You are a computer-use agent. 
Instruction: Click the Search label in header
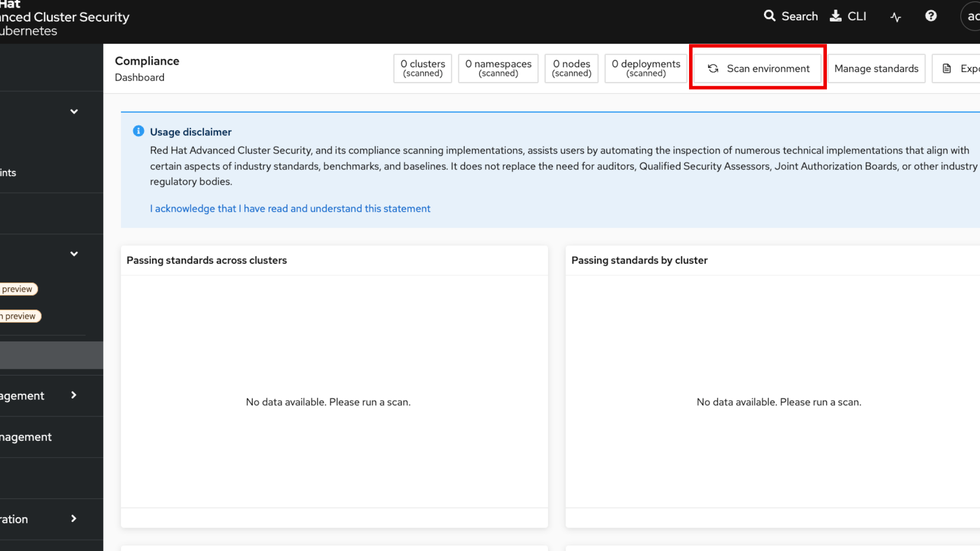pyautogui.click(x=800, y=16)
